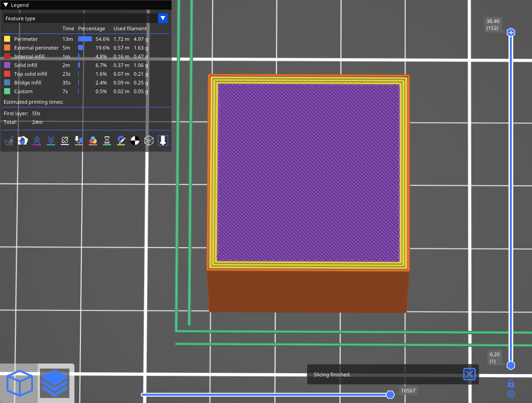Switch to 3D editor view
Viewport: 532px width, 403px height.
pyautogui.click(x=20, y=383)
